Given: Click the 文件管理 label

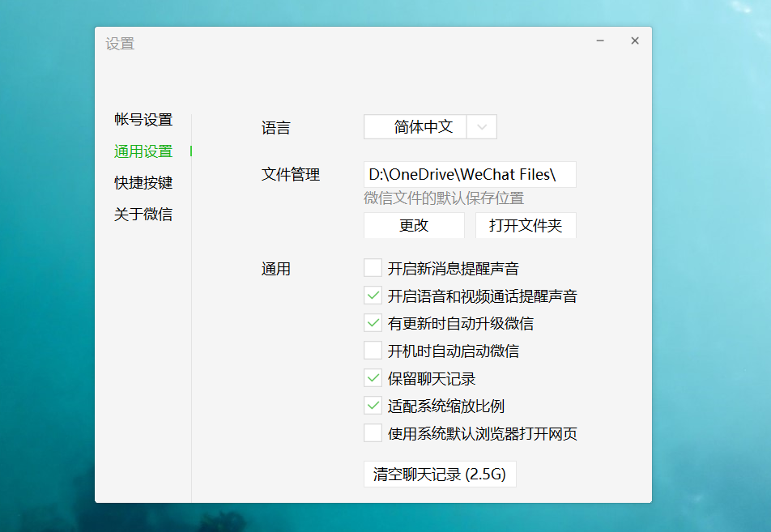Looking at the screenshot, I should click(x=291, y=175).
